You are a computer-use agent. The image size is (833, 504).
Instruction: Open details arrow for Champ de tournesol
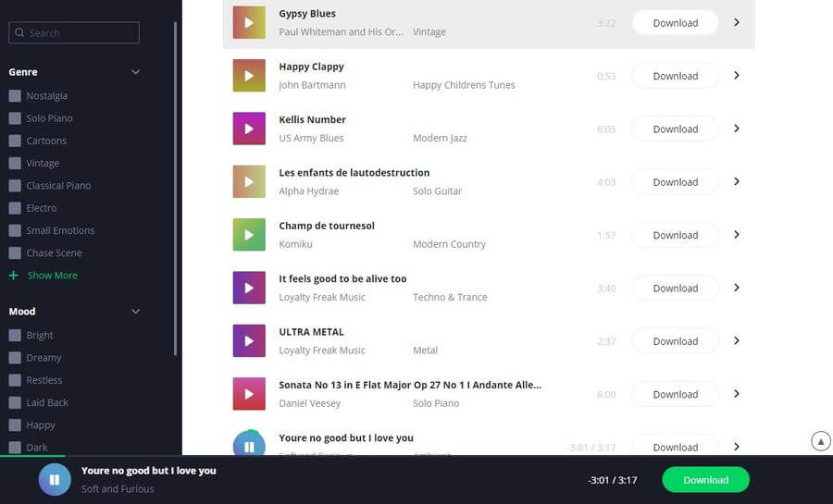click(x=737, y=235)
